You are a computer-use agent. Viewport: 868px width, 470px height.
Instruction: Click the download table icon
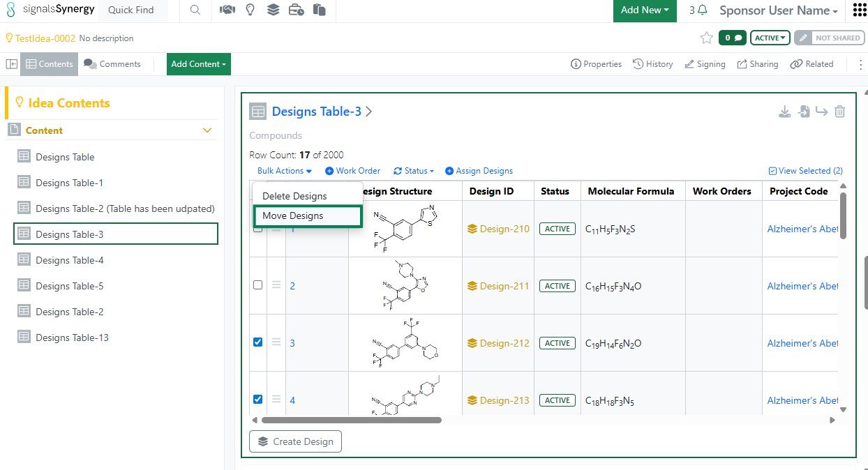[784, 112]
